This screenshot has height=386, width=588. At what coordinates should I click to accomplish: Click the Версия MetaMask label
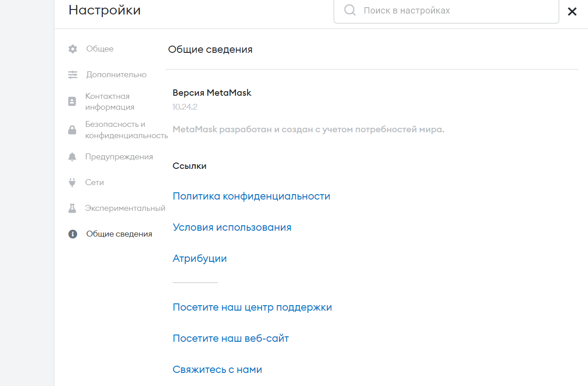(212, 93)
